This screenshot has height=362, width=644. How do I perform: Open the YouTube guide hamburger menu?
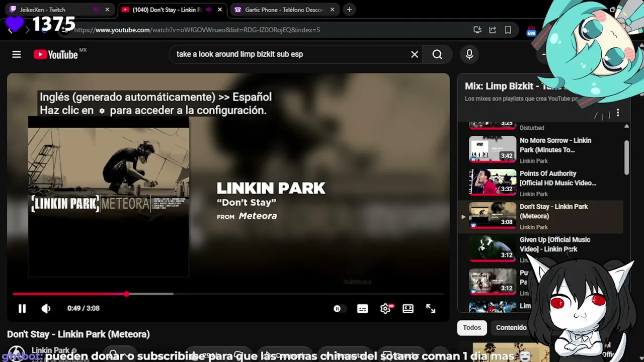[17, 54]
